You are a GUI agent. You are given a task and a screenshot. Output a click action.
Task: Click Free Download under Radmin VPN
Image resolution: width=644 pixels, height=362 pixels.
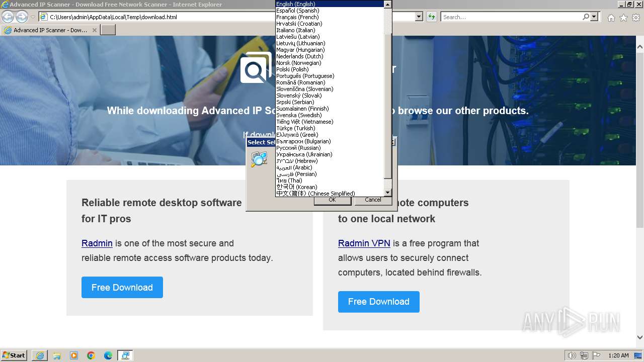pyautogui.click(x=379, y=302)
